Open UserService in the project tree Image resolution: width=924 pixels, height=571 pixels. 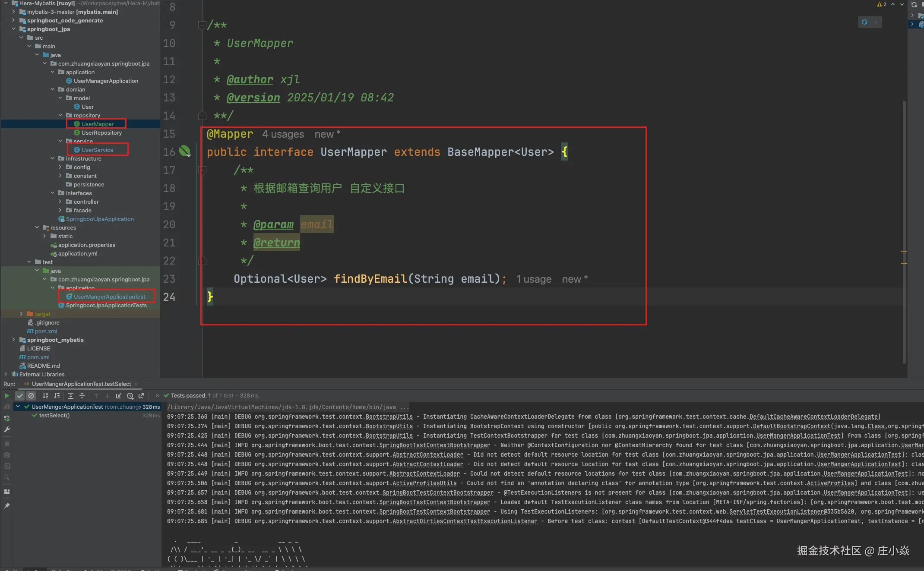click(97, 150)
